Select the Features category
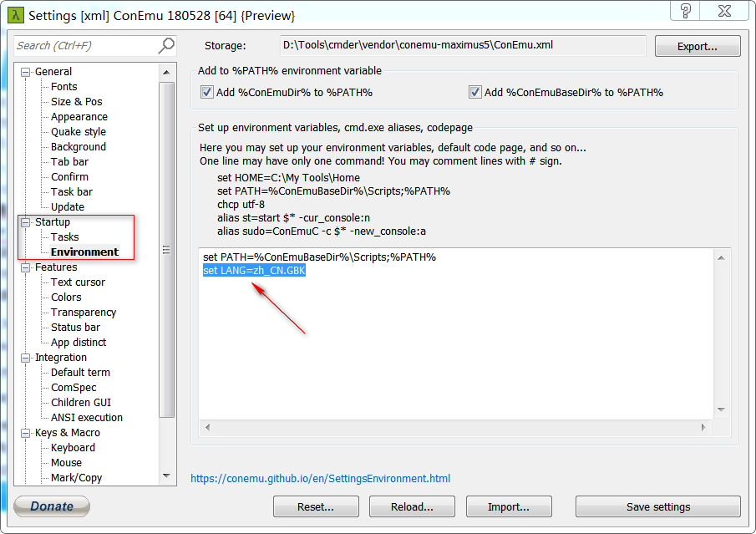This screenshot has height=534, width=756. click(x=56, y=267)
